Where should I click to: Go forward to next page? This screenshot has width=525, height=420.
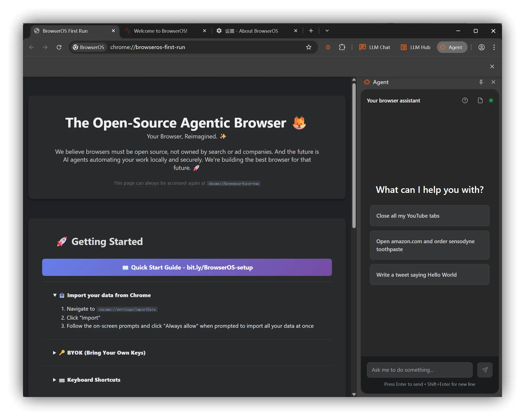coord(45,47)
